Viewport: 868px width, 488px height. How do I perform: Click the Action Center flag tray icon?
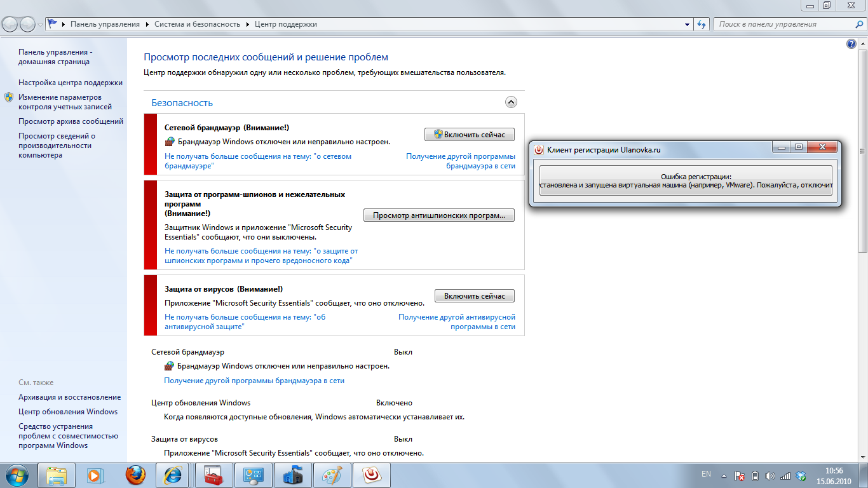740,475
